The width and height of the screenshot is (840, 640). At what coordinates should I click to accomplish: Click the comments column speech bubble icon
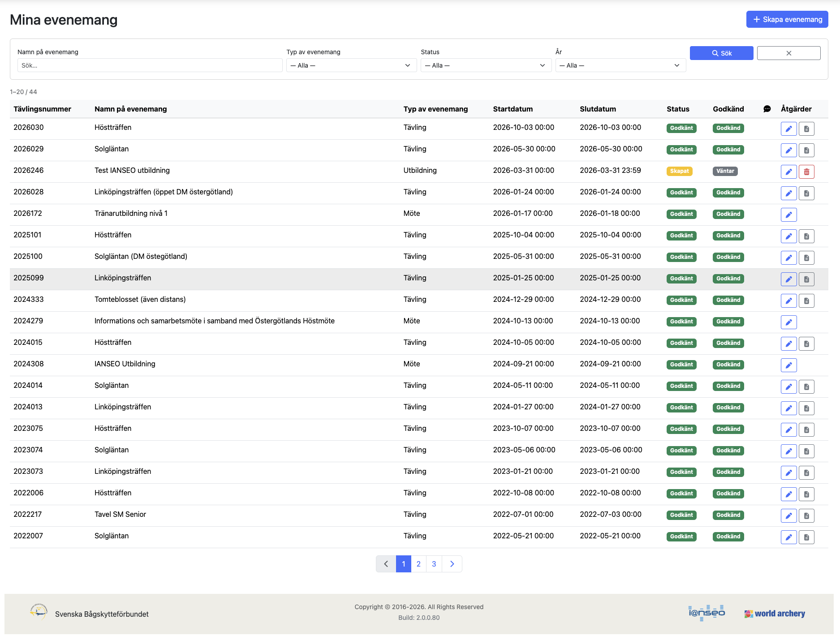[767, 109]
